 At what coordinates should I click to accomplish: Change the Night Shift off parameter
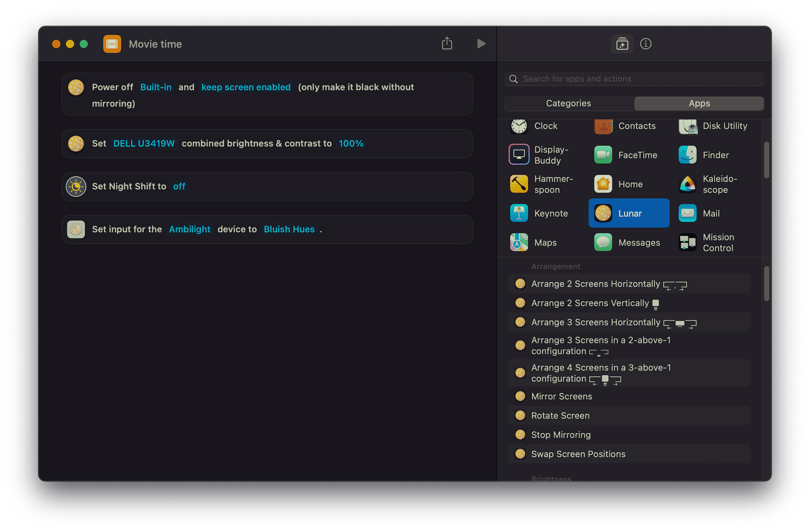(x=179, y=186)
